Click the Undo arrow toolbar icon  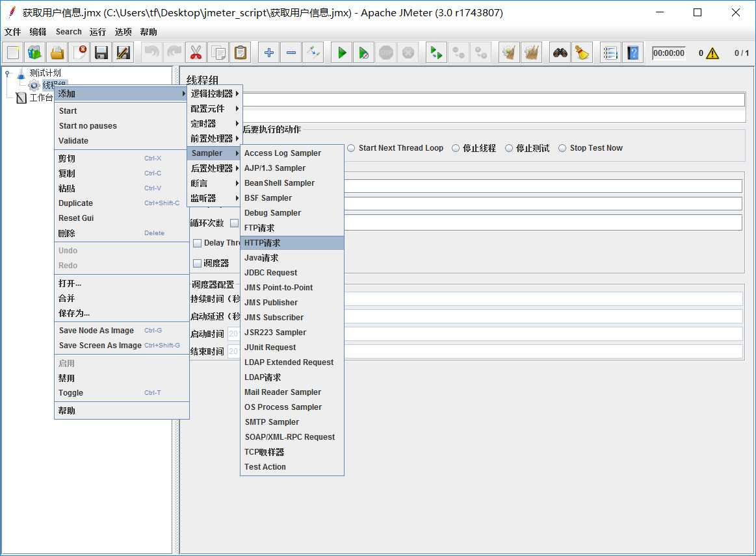click(x=152, y=53)
